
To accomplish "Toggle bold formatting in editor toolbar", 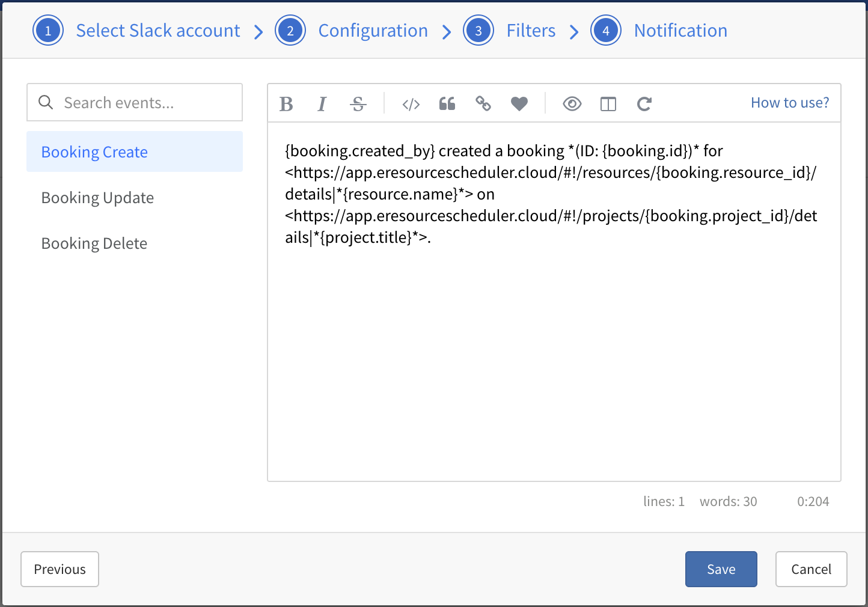I will (286, 104).
